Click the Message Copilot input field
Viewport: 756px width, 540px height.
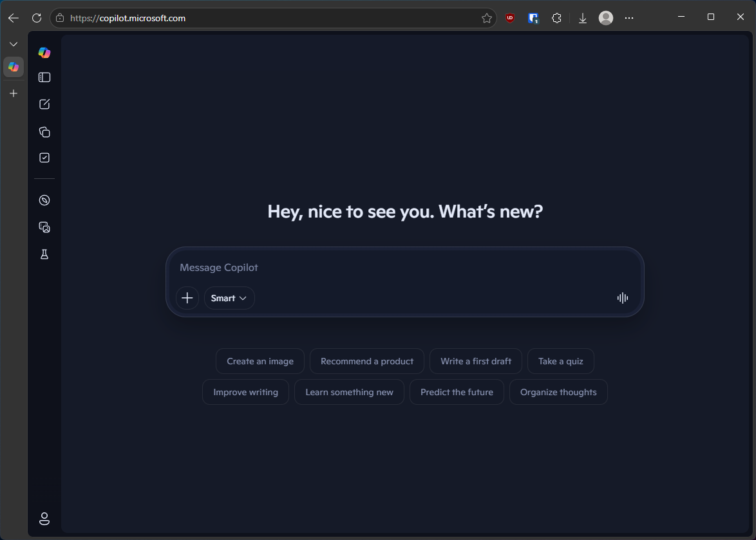coord(404,268)
